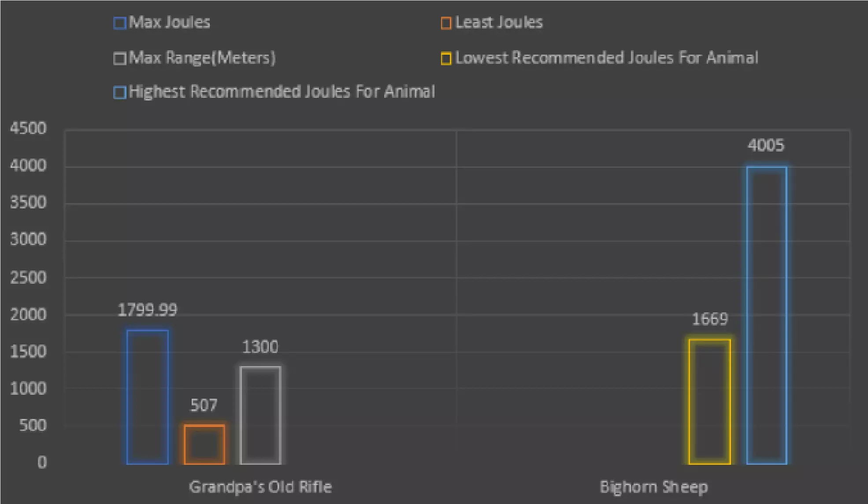
Task: Click the blue Max Joules bar
Action: click(x=148, y=397)
